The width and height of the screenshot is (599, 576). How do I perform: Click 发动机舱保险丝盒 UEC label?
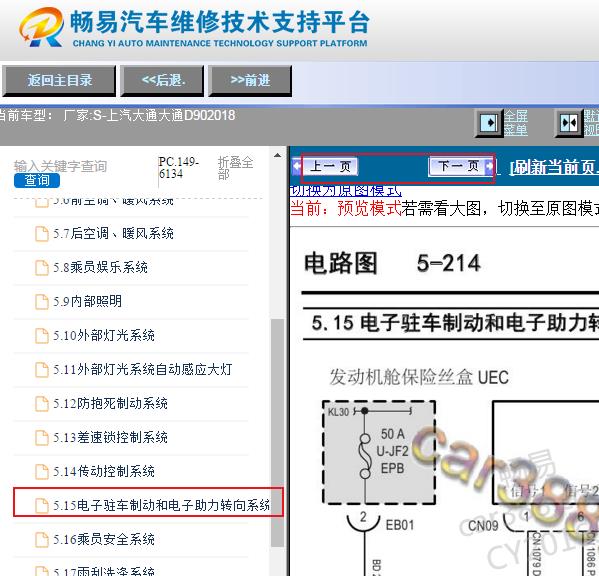(x=419, y=377)
